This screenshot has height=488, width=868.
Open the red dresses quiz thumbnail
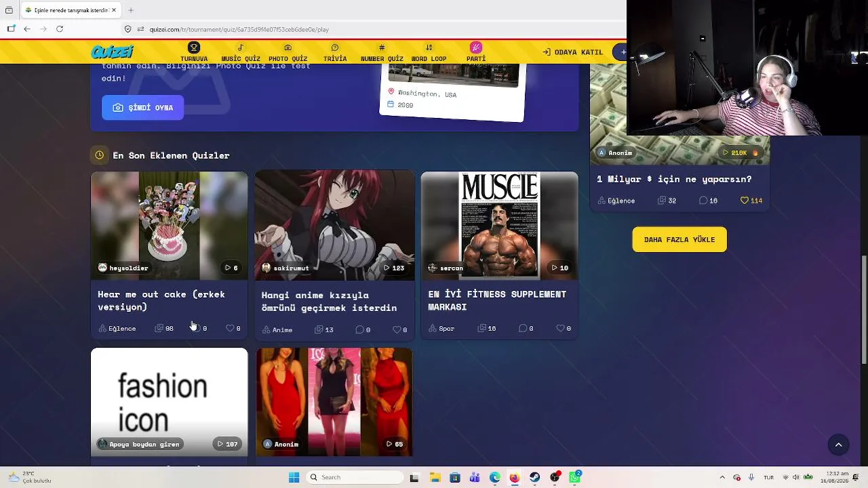click(x=334, y=402)
